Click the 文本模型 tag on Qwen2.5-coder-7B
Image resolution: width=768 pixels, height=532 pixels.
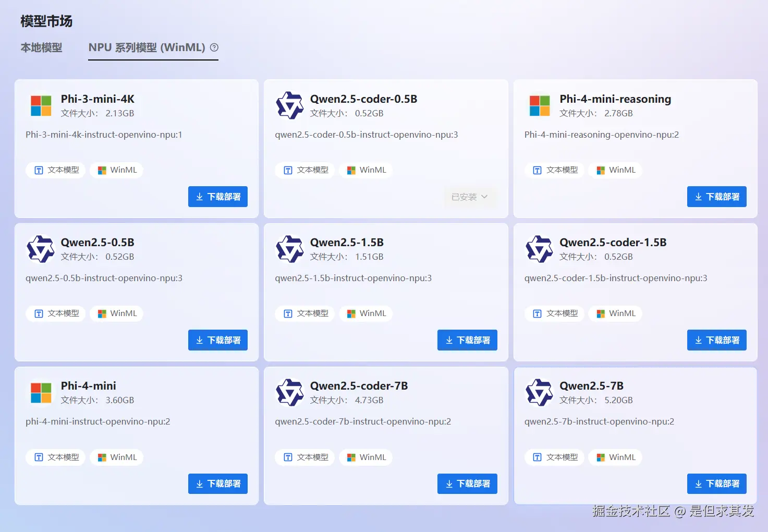[304, 457]
